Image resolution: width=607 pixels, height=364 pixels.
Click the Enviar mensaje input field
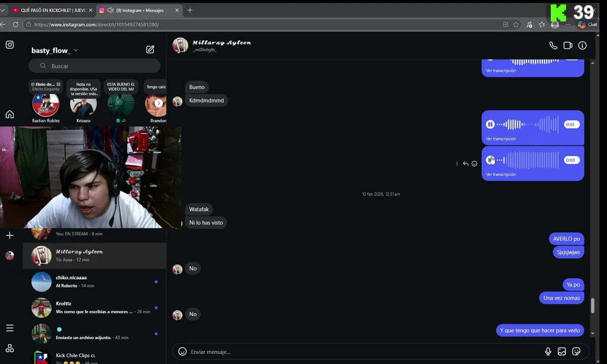tap(364, 352)
